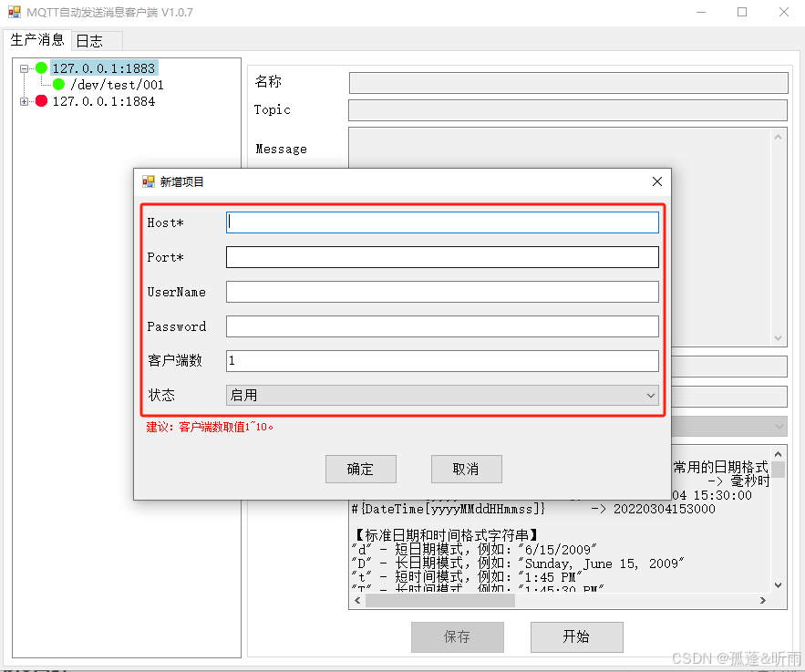This screenshot has width=805, height=672.
Task: Click the red hint text 建议：客户端数取值1~10
Action: (x=210, y=427)
